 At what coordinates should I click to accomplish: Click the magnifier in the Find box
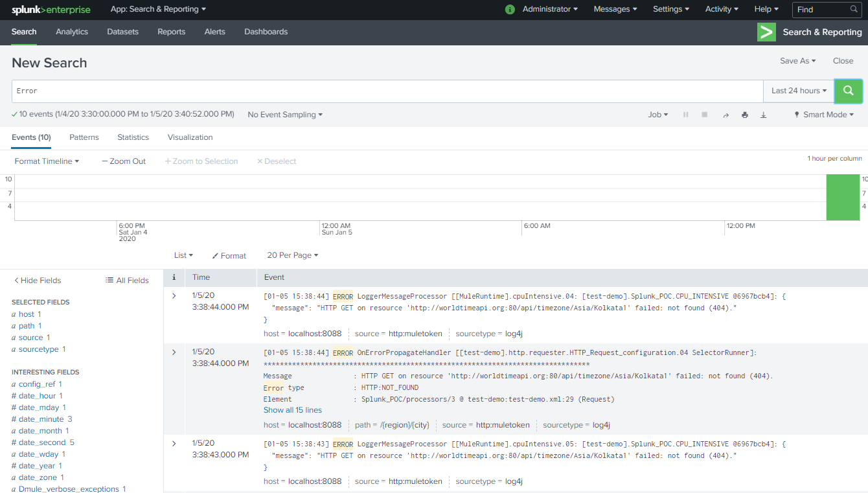(854, 9)
